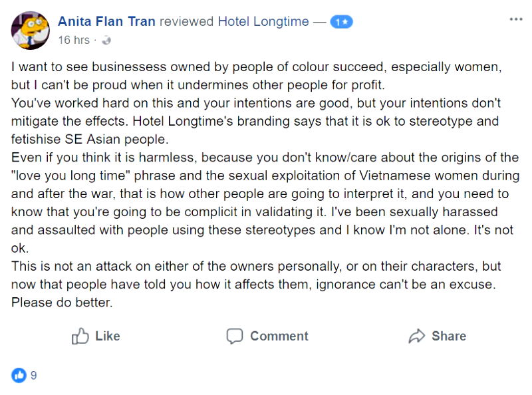Click the blue like reaction icon

(19, 375)
